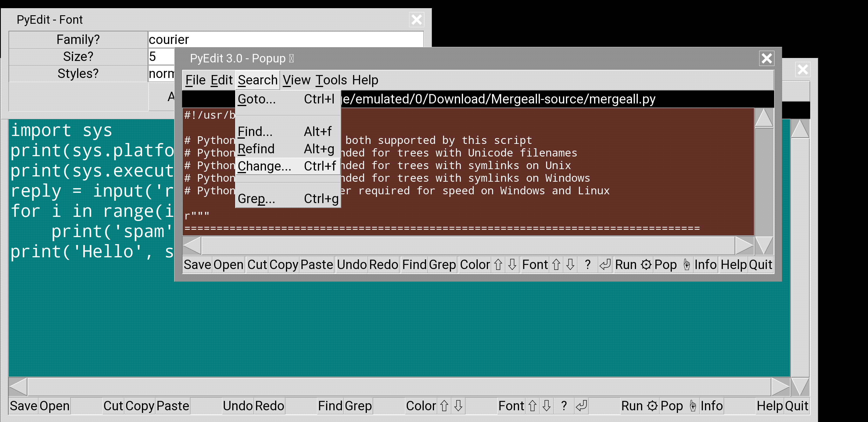Click the Save button in popup toolbar
Screen dimensions: 868x422
pos(197,265)
